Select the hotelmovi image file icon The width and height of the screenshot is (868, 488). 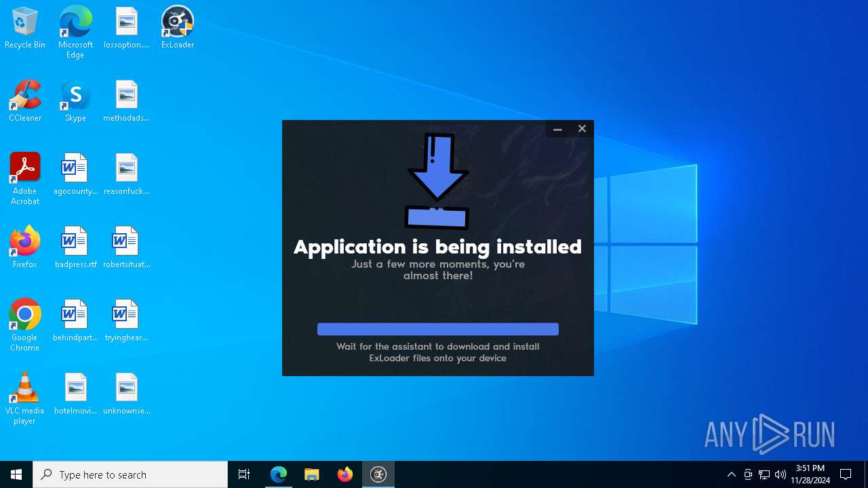point(75,394)
